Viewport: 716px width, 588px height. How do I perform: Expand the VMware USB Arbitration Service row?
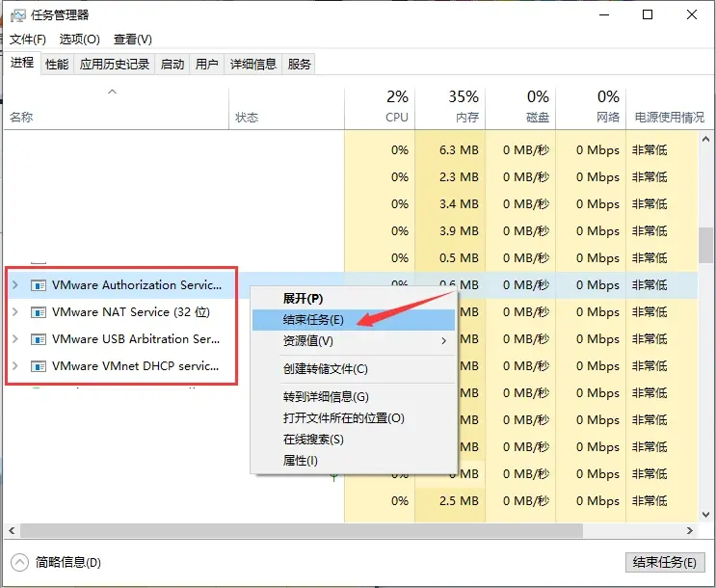tap(15, 339)
